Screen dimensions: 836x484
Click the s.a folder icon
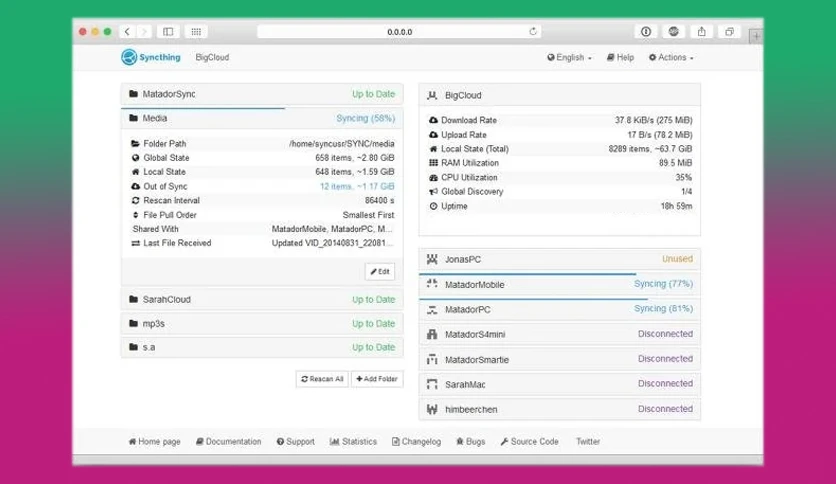[x=133, y=347]
